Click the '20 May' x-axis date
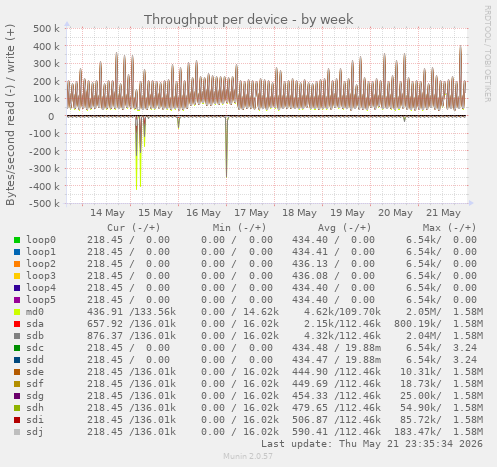This screenshot has height=467, width=497. tap(395, 213)
